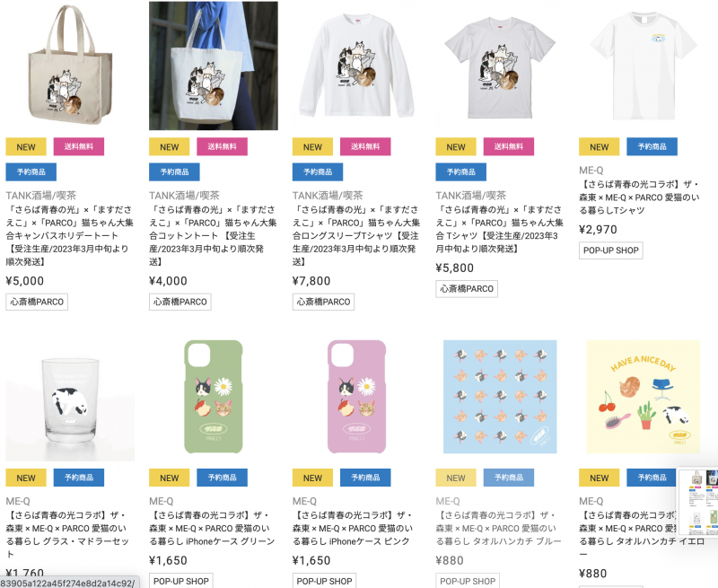Click TANK酒場/喫茶 brand above ¥5,800 T-shirt
Viewport: 718px width, 588px height.
pos(470,196)
